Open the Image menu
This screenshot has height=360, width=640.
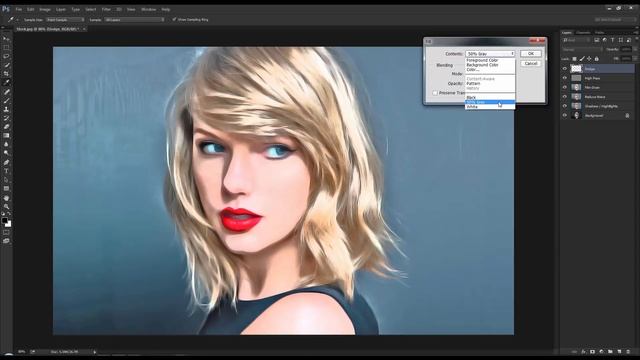pos(45,9)
